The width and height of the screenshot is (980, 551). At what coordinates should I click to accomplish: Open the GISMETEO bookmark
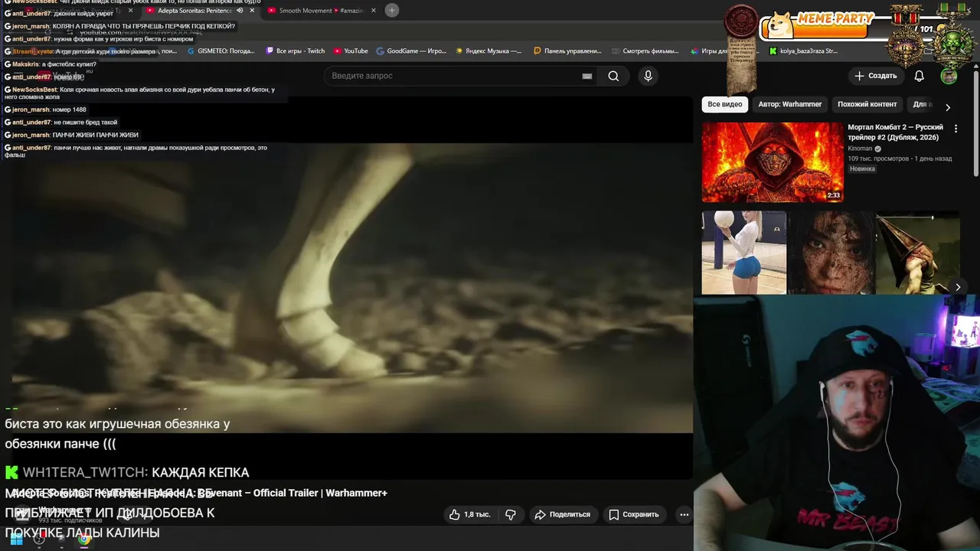tap(220, 51)
